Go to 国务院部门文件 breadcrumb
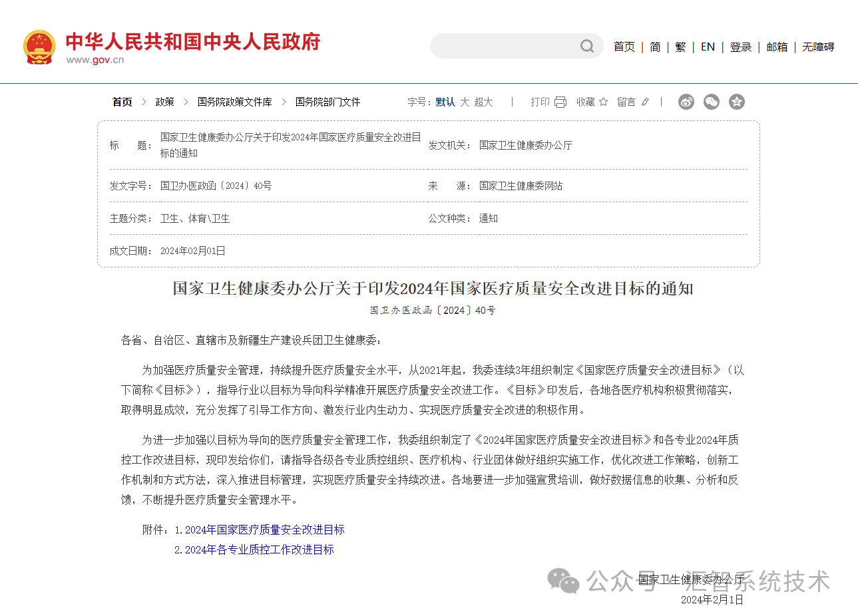858x616 pixels. tap(327, 102)
